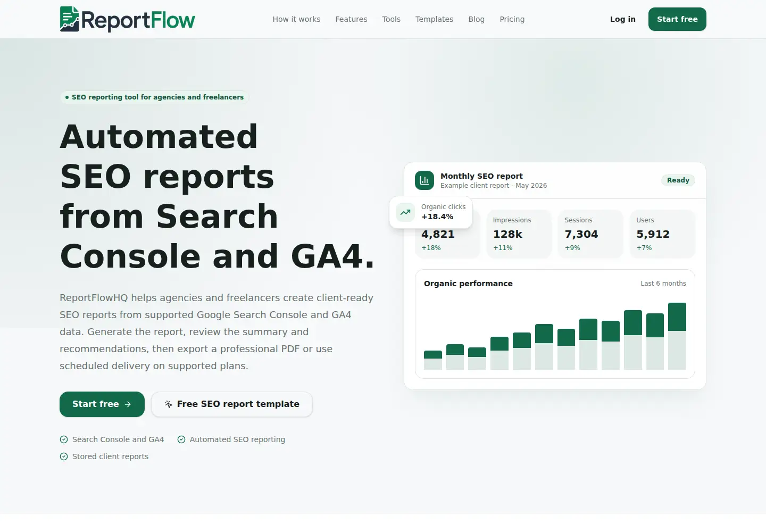Click the arrow icon on Start free hero button
This screenshot has height=532, width=766.
[x=128, y=404]
